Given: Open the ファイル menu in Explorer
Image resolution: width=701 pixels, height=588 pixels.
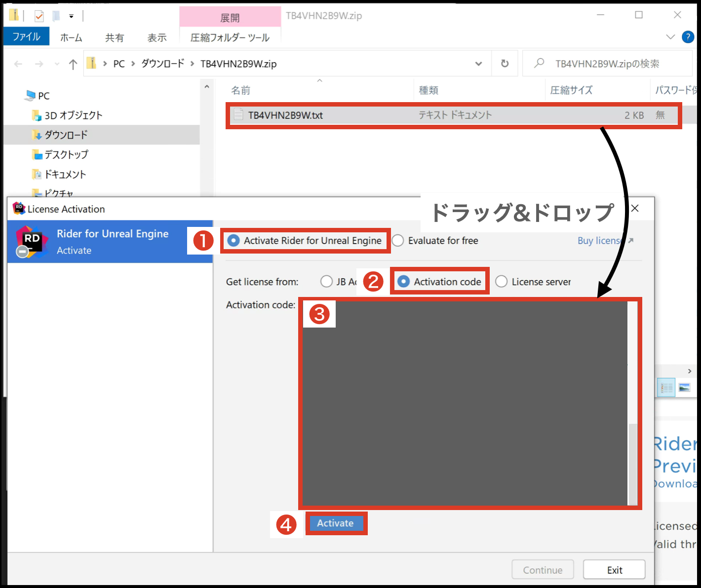Looking at the screenshot, I should point(26,37).
